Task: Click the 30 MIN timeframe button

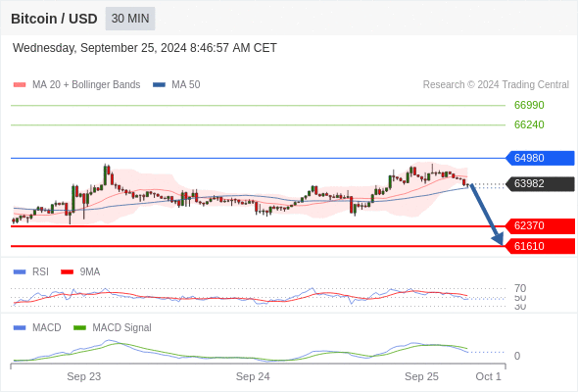Action: coord(130,19)
